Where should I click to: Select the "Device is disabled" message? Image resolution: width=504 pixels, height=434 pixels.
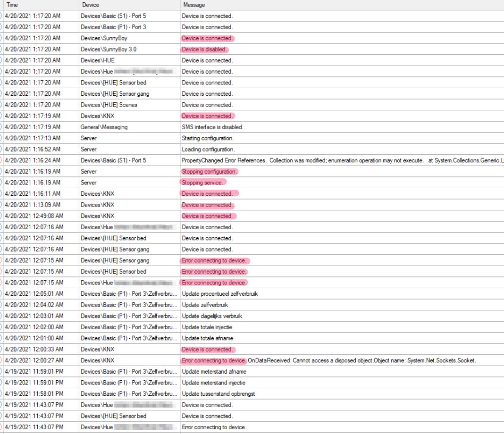pyautogui.click(x=205, y=50)
